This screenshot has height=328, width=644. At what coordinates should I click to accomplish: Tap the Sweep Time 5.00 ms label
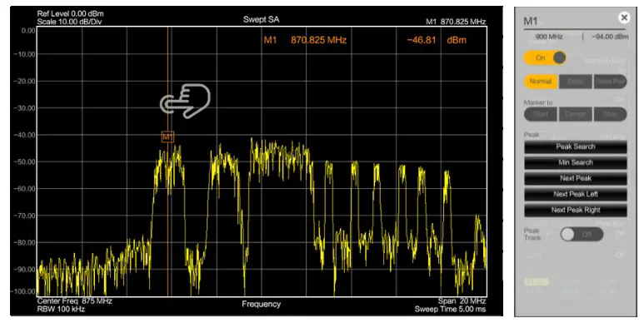(450, 309)
